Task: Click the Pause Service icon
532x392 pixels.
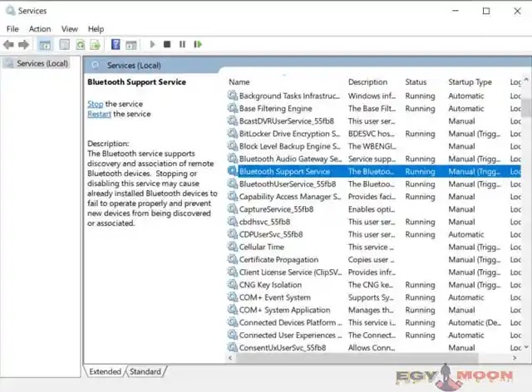Action: click(x=182, y=44)
